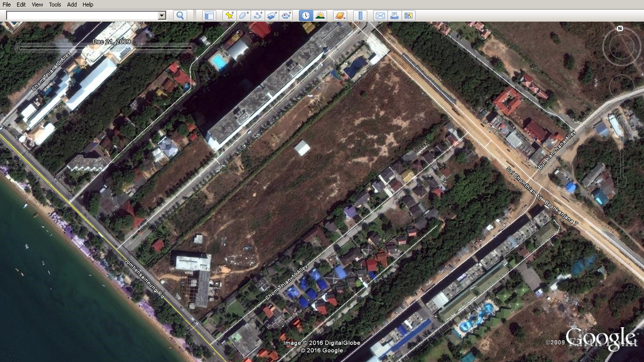Toggle sunlight across the landscape
The image size is (644, 362).
(320, 16)
